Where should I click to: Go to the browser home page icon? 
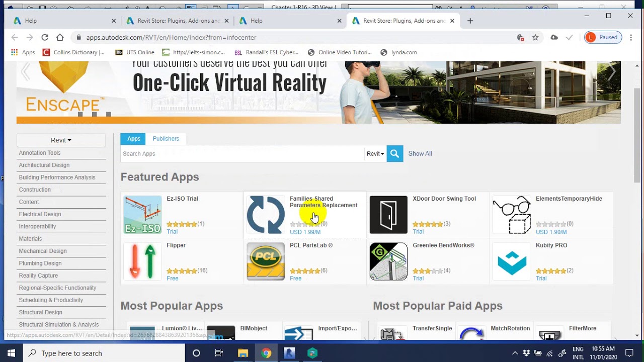(60, 37)
